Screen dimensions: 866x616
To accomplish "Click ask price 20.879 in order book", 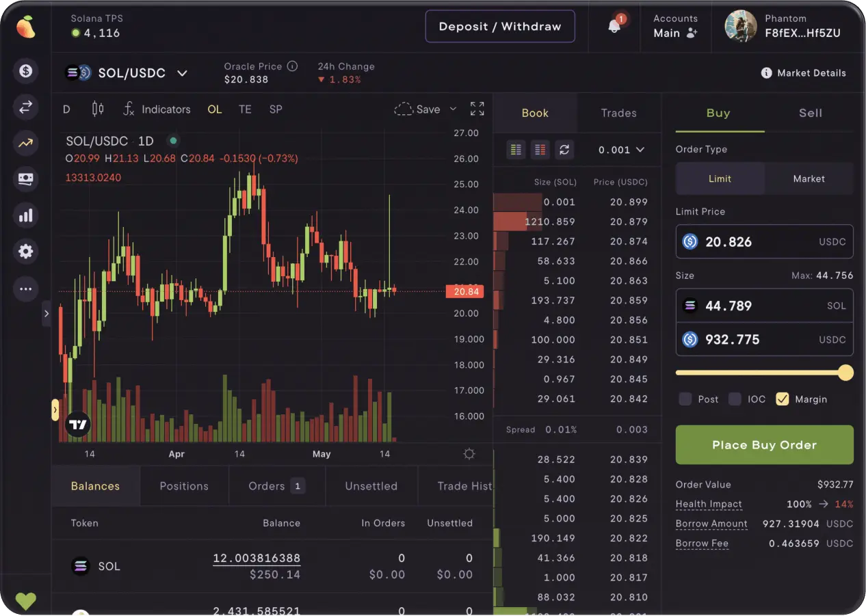I will tap(629, 222).
